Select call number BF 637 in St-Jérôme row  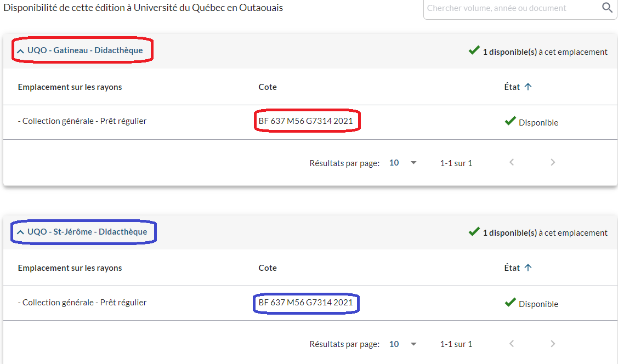(x=305, y=303)
